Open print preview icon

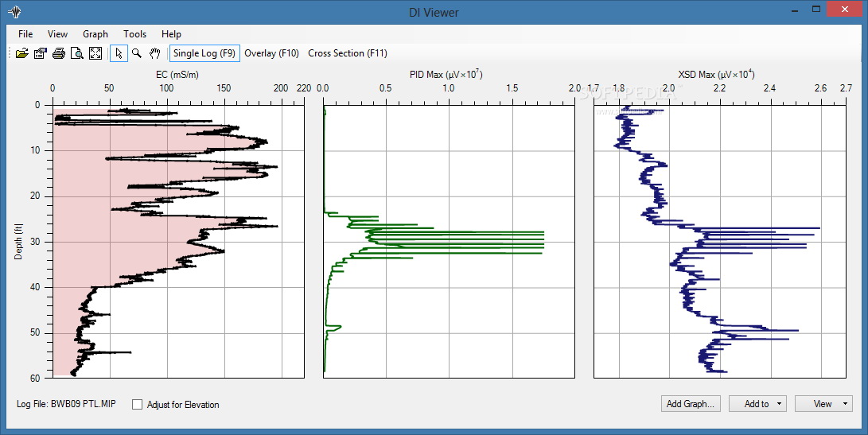77,53
